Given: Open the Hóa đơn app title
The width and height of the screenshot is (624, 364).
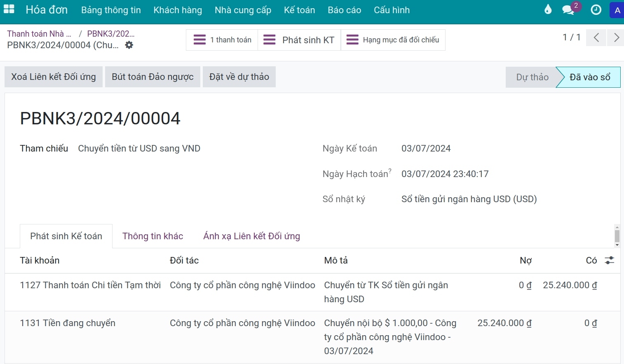Looking at the screenshot, I should click(47, 10).
